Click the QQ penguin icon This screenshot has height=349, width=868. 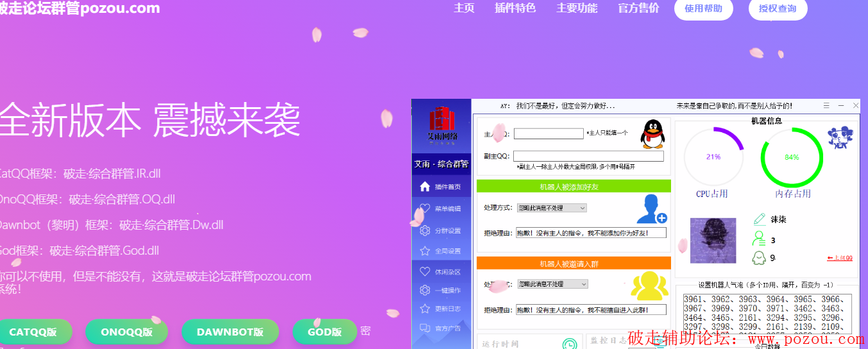(652, 133)
